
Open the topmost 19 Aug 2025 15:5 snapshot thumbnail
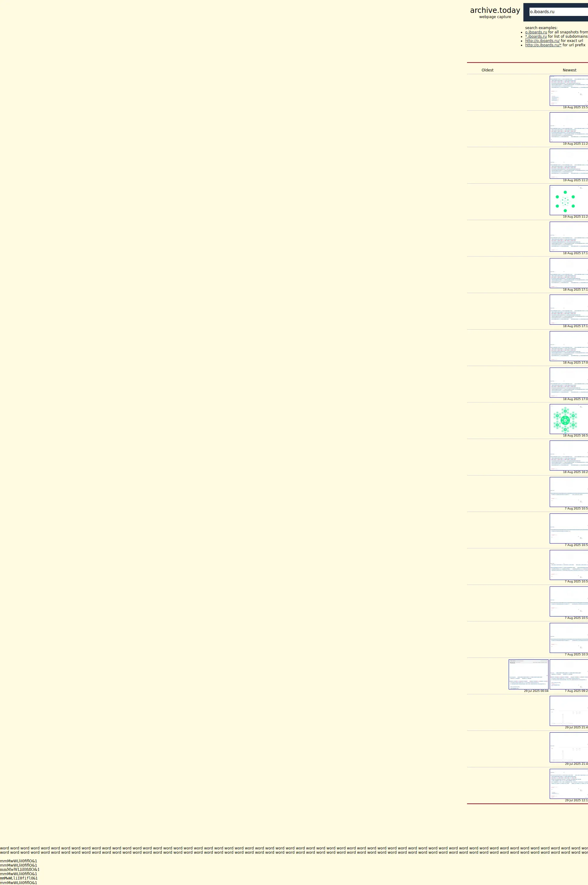point(568,90)
